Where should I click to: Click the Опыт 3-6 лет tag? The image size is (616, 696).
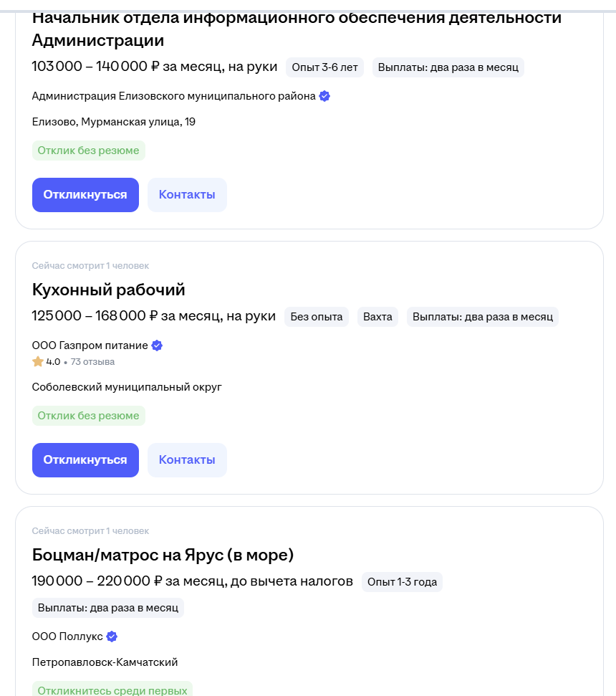324,67
